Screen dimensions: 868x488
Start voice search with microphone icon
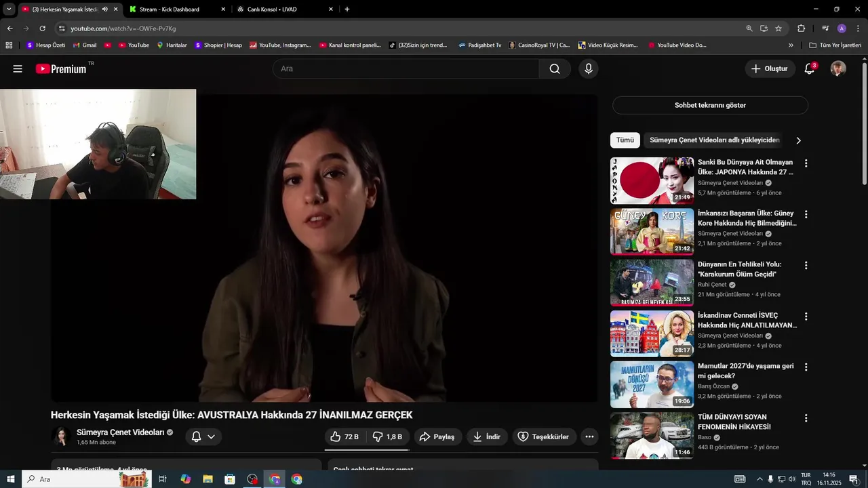[589, 68]
